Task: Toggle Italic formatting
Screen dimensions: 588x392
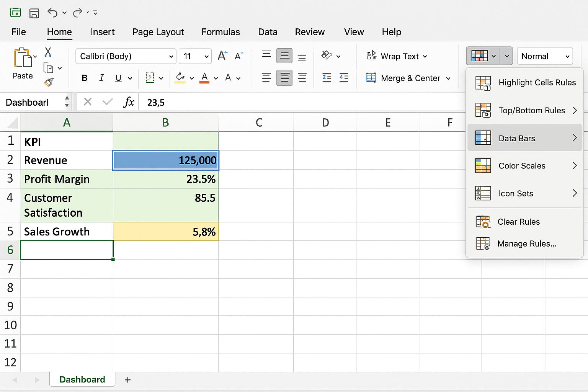Action: (x=101, y=78)
